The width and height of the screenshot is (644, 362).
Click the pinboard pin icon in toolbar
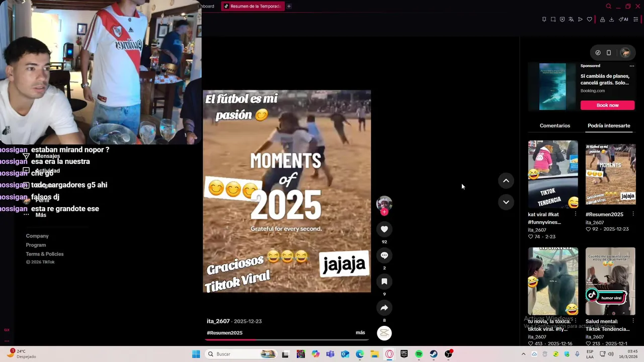tap(544, 20)
